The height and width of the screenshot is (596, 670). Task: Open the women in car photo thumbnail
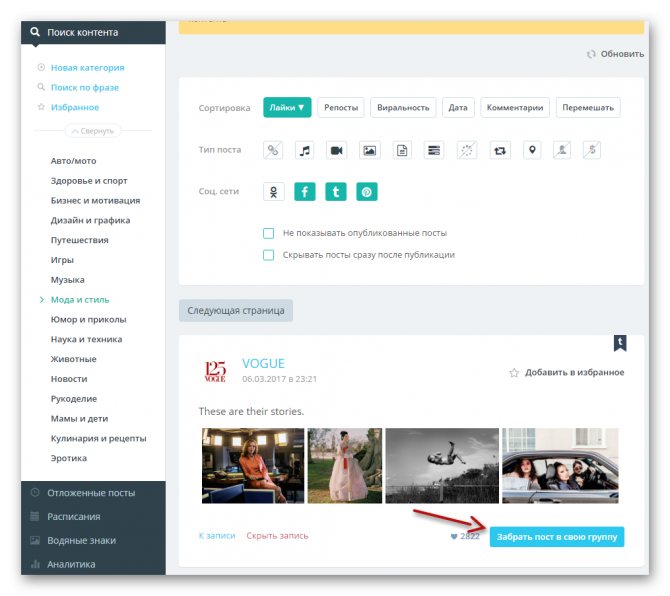pos(560,466)
